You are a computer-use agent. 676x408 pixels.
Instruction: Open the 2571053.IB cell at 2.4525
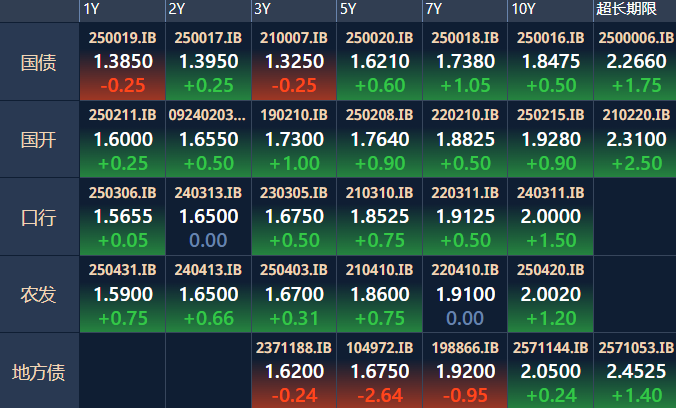[634, 371]
